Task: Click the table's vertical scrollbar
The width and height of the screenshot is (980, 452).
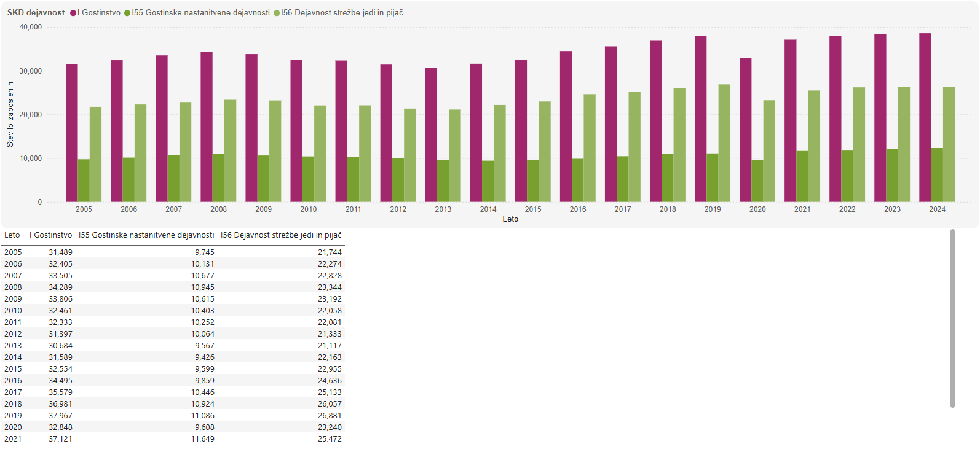Action: pyautogui.click(x=952, y=318)
